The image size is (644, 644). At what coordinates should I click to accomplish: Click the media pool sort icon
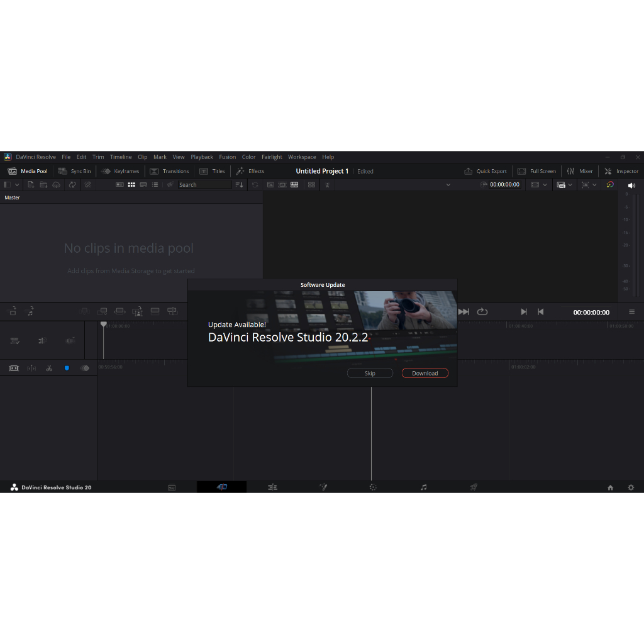pyautogui.click(x=239, y=185)
